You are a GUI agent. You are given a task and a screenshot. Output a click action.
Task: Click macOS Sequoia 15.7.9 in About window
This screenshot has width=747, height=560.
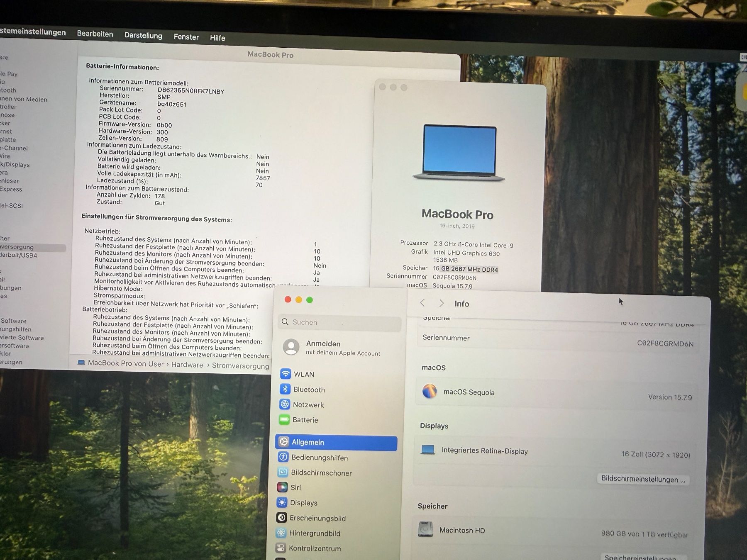[x=452, y=286]
